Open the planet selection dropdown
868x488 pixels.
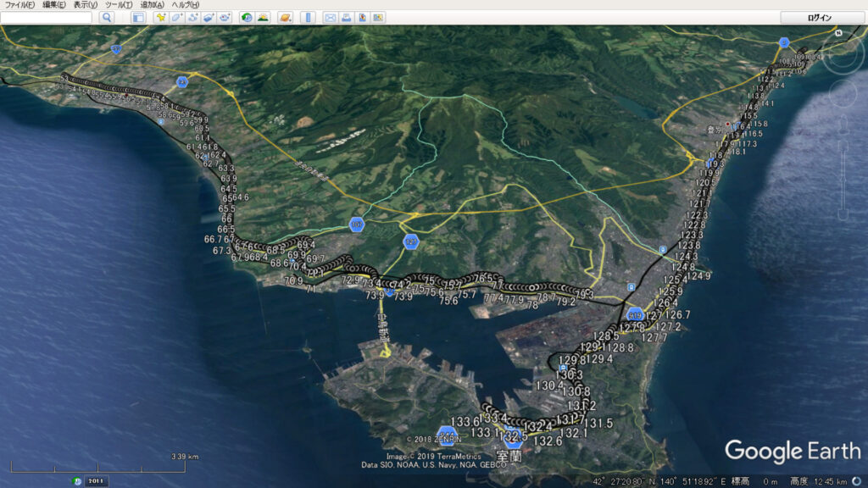coord(286,17)
